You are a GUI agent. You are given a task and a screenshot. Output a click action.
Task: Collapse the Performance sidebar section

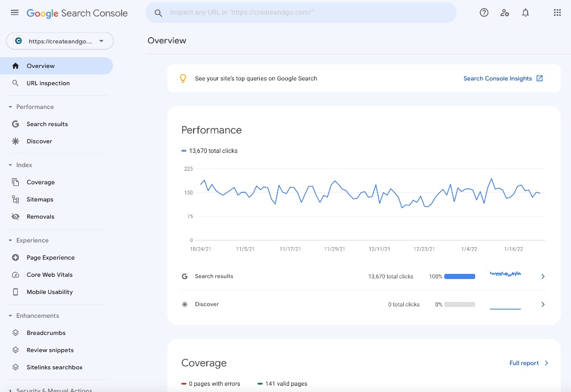[10, 107]
